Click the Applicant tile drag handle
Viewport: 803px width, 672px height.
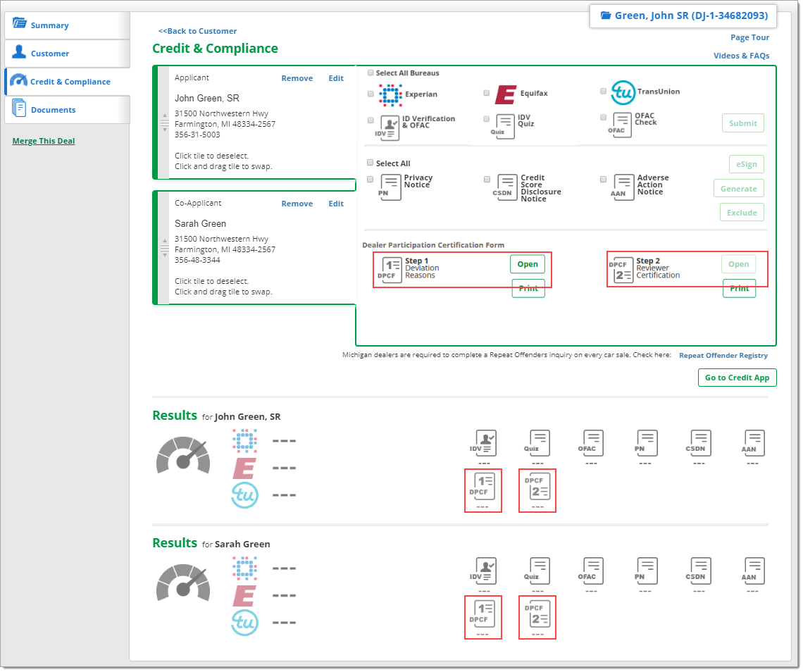(x=164, y=123)
